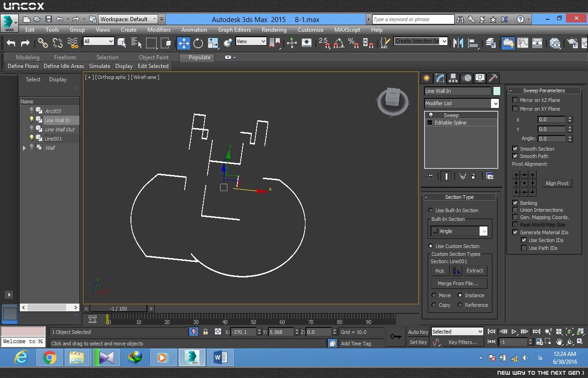Switch to the Utilities command panel
The height and width of the screenshot is (378, 588).
coord(493,78)
